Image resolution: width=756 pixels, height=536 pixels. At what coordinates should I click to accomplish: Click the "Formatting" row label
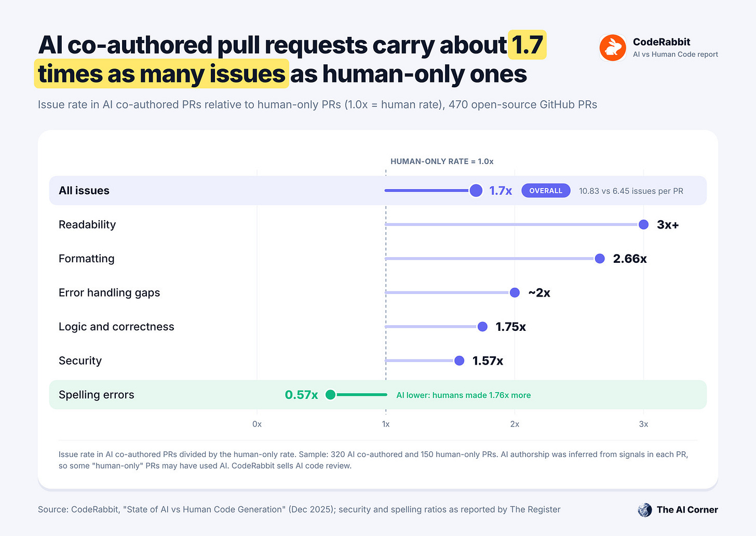[86, 259]
